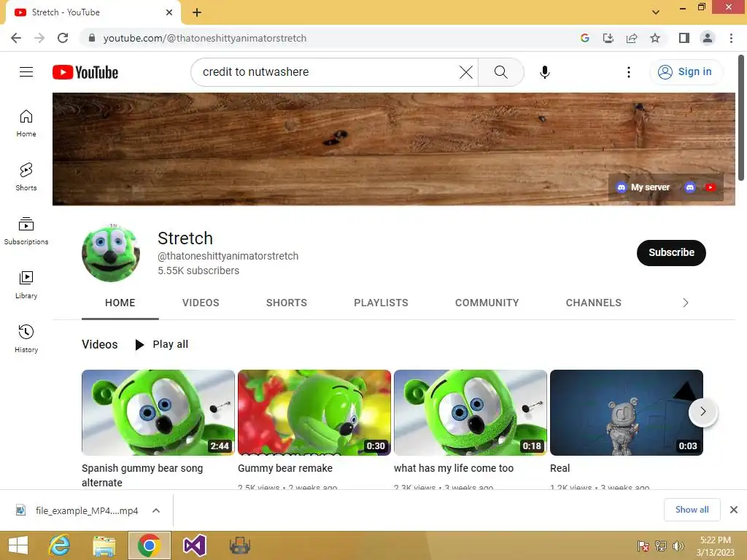Start voice search with microphone icon
The width and height of the screenshot is (747, 560).
pyautogui.click(x=544, y=72)
